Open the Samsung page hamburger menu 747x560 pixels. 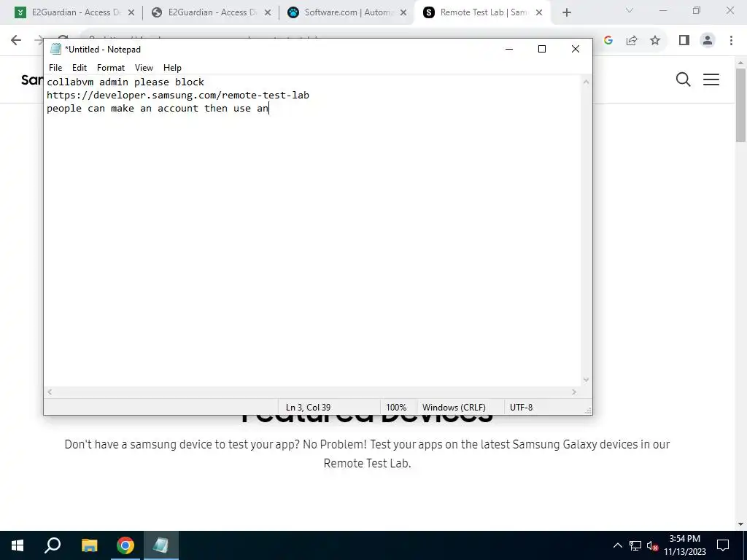[x=711, y=79]
